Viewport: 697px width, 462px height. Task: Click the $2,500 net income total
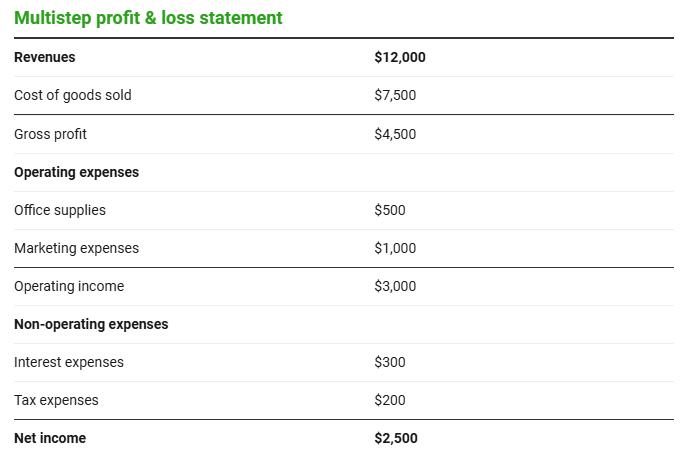click(396, 438)
